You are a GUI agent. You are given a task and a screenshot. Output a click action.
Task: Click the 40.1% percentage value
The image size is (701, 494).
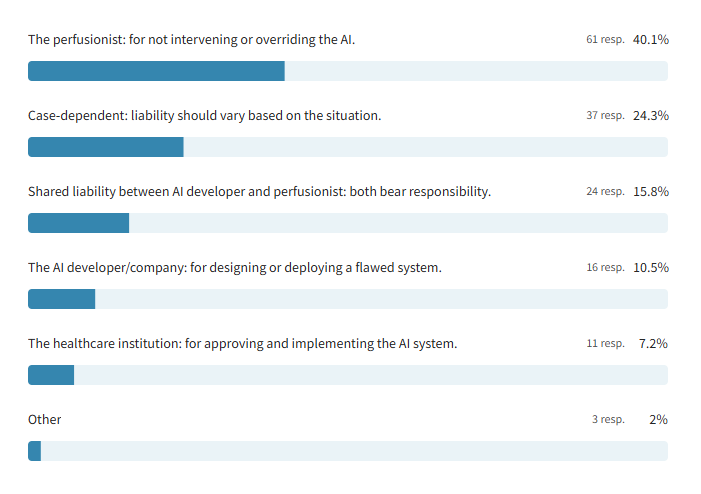coord(650,40)
